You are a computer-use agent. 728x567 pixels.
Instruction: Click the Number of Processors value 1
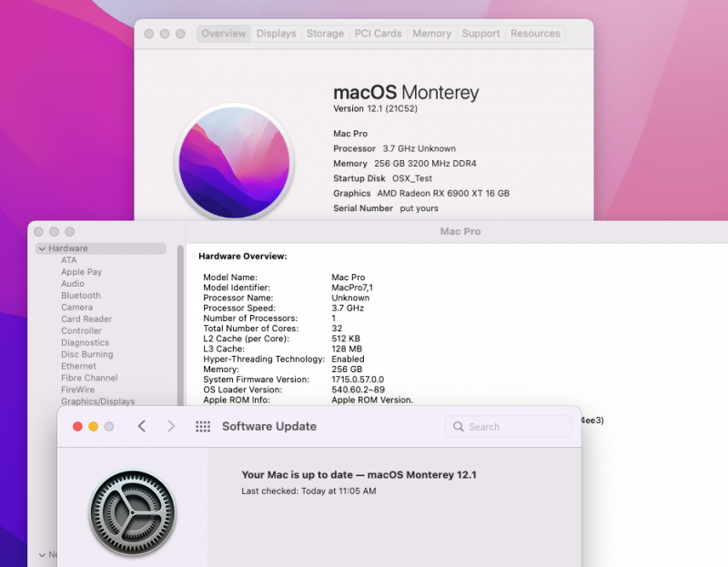pos(333,319)
